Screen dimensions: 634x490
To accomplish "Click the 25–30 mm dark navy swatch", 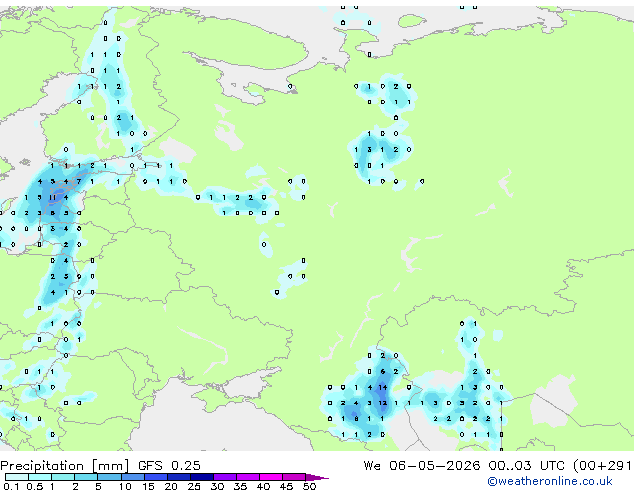I will (201, 477).
